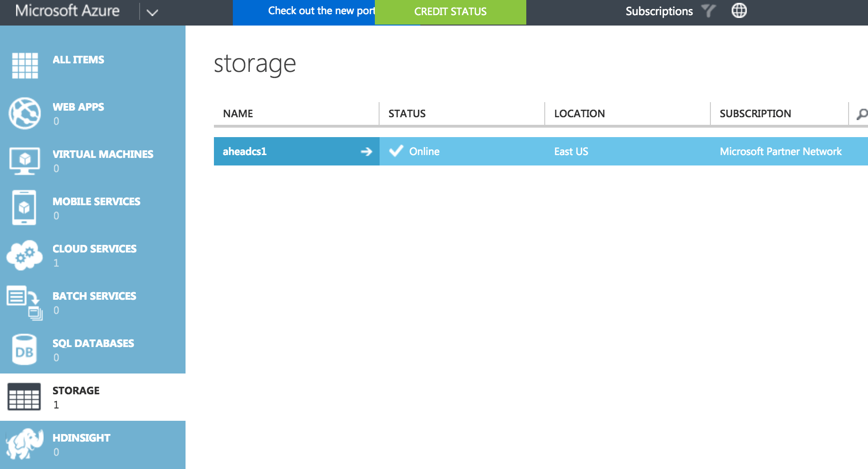Image resolution: width=868 pixels, height=469 pixels.
Task: Open Mobile Services via its phone icon
Action: (24, 208)
